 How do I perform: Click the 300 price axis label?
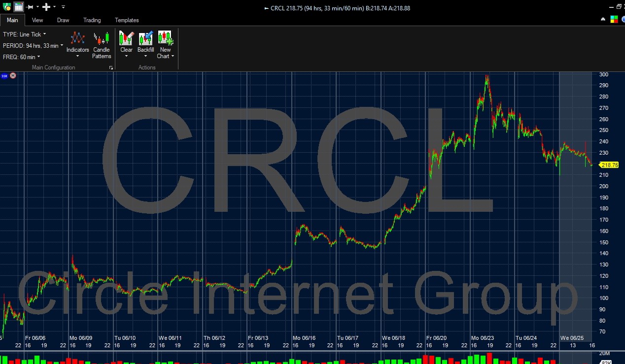pos(604,74)
